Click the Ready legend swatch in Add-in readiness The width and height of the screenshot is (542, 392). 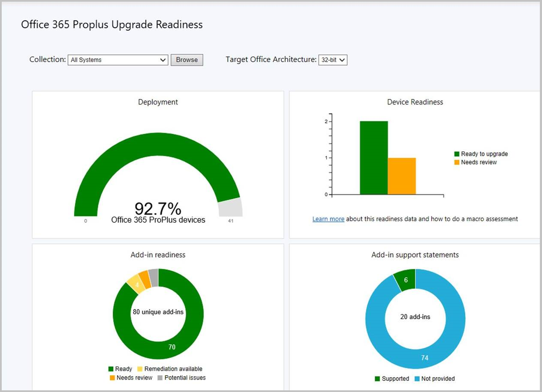point(111,369)
